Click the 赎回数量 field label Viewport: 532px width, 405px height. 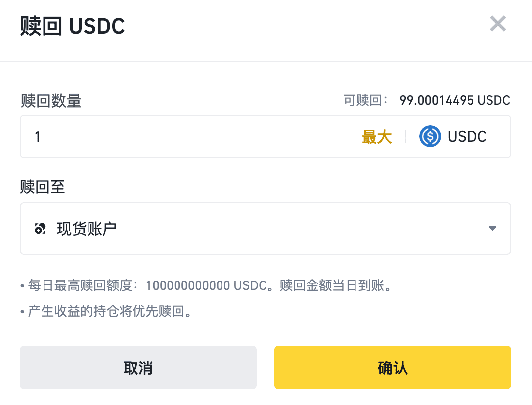tap(51, 101)
